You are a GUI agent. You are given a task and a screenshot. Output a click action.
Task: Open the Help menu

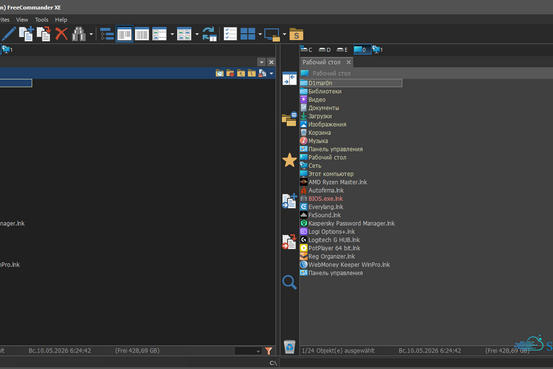pyautogui.click(x=61, y=20)
